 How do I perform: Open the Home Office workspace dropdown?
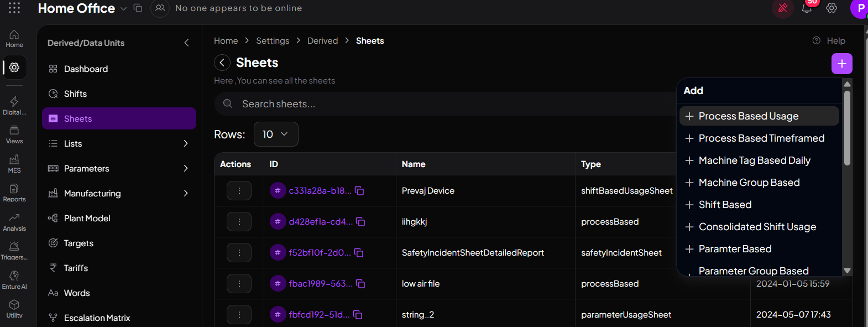point(123,9)
